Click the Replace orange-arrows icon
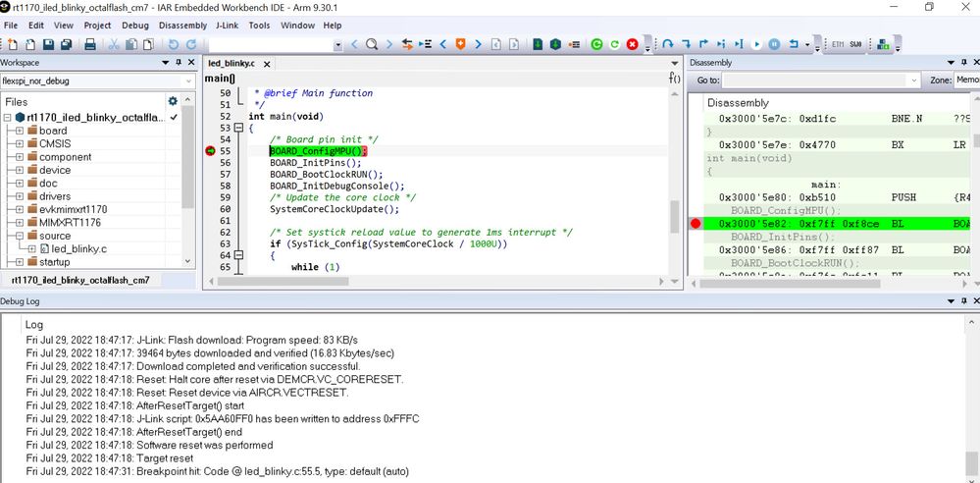This screenshot has width=980, height=483. [x=407, y=44]
